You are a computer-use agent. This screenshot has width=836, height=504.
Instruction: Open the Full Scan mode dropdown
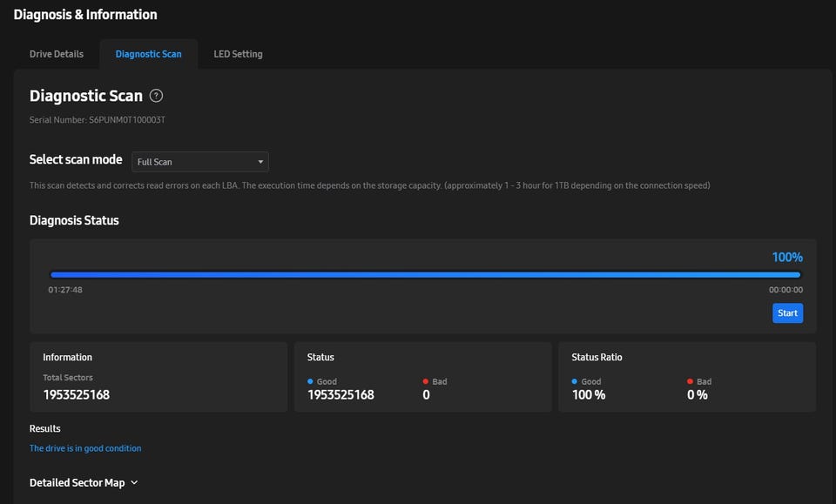(x=200, y=162)
